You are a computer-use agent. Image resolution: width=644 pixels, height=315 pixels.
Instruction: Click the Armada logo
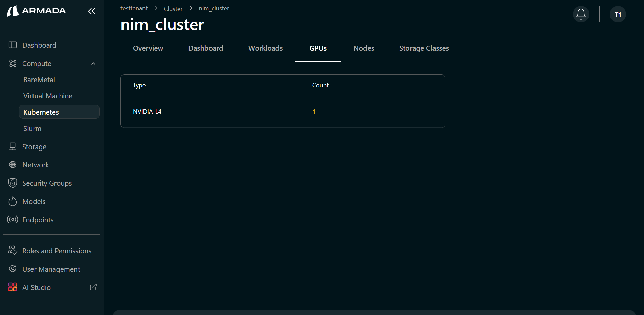pos(36,11)
